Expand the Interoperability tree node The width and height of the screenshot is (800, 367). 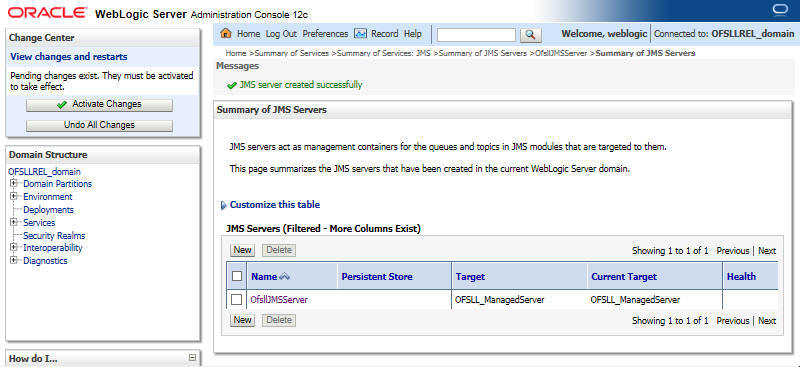point(14,248)
